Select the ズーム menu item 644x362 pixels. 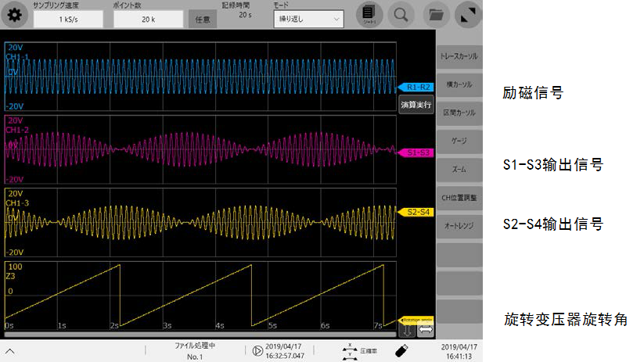tap(459, 169)
